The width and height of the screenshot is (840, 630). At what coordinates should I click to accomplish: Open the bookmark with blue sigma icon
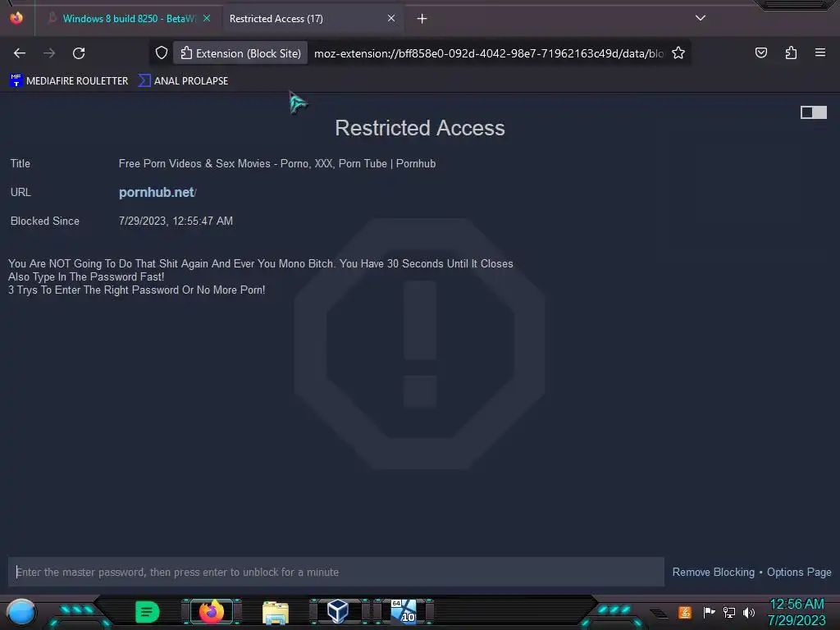[x=183, y=81]
